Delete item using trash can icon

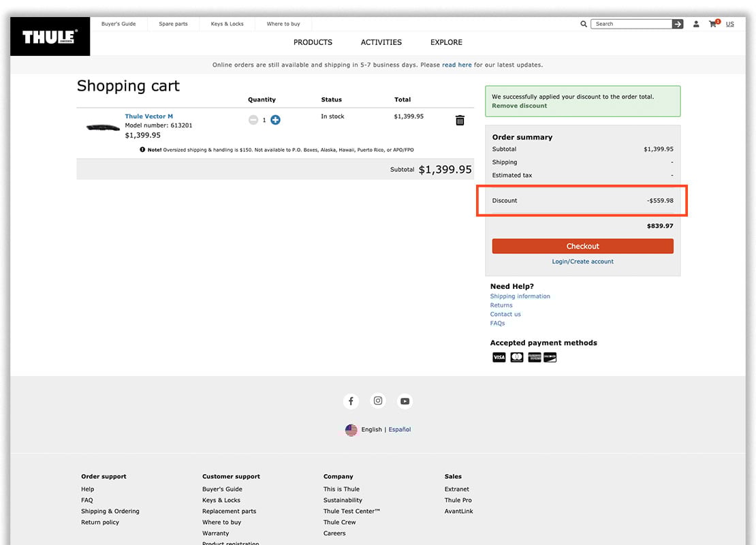[x=460, y=121]
